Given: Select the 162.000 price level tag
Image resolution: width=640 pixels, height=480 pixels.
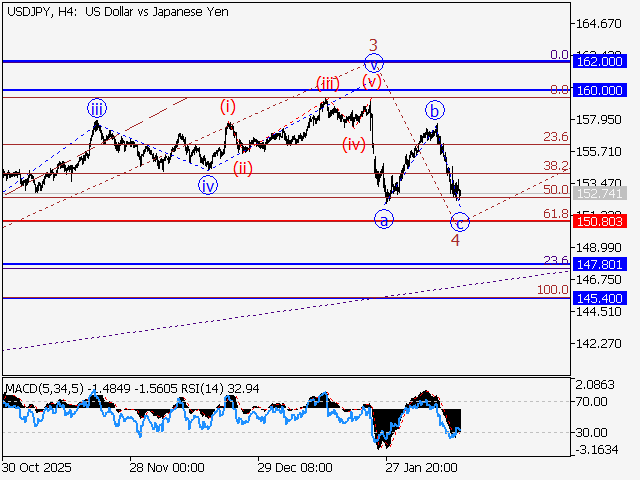Looking at the screenshot, I should (599, 61).
